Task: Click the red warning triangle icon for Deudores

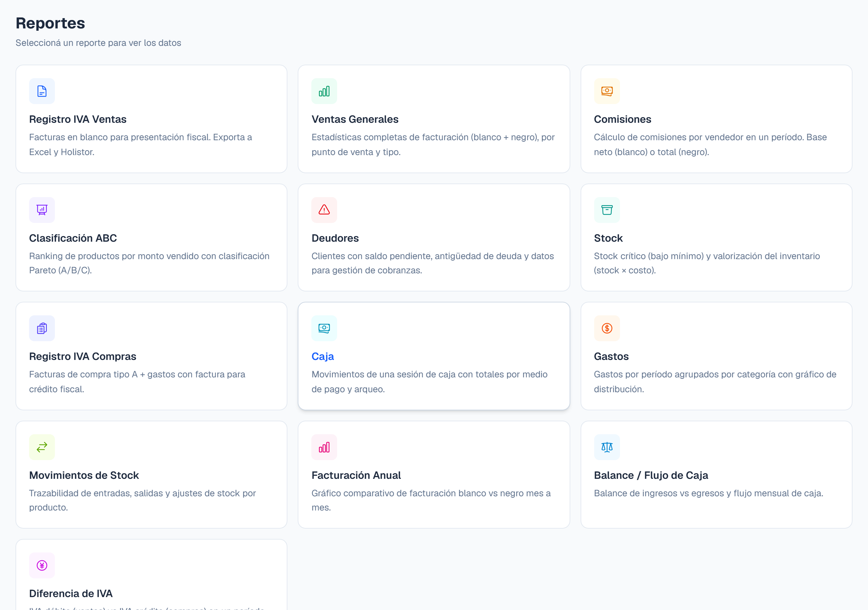Action: (x=324, y=210)
